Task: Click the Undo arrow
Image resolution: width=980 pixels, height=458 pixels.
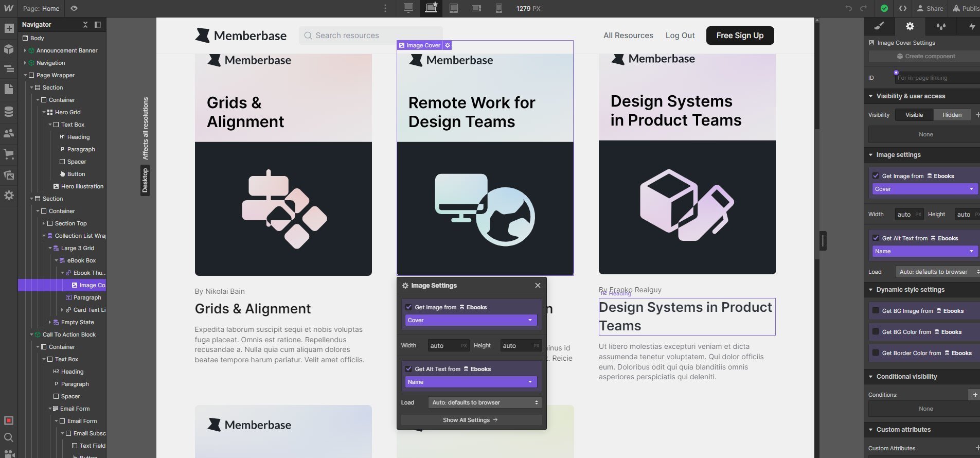Action: [849, 8]
